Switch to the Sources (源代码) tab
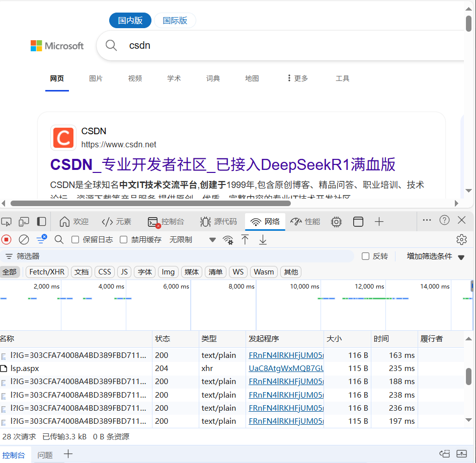Screen dimensions: 476x463 [x=218, y=222]
